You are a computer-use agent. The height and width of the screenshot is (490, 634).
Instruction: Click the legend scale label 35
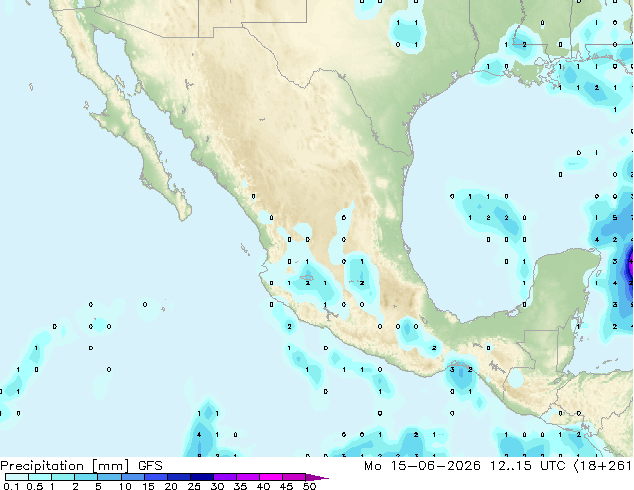click(240, 486)
